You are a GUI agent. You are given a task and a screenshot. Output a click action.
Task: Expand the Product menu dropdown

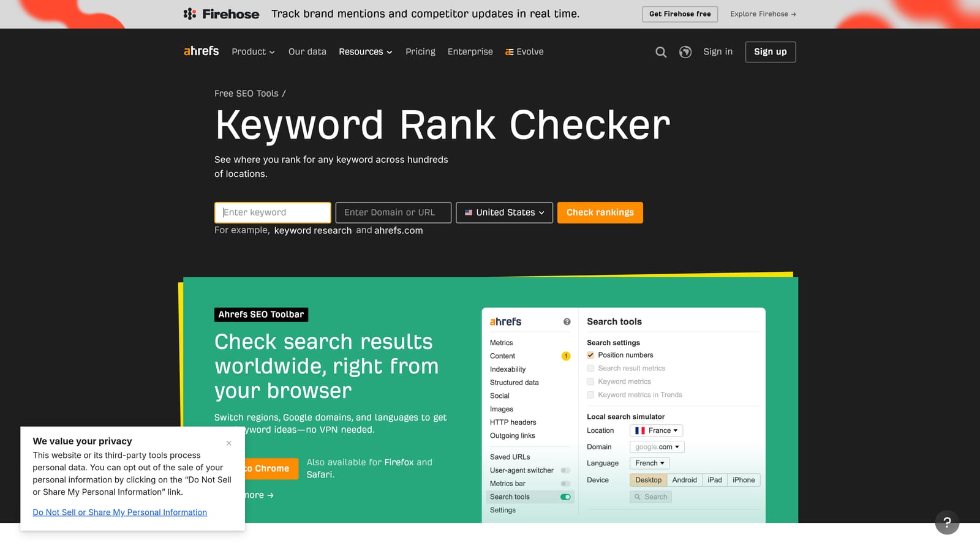[x=253, y=52]
